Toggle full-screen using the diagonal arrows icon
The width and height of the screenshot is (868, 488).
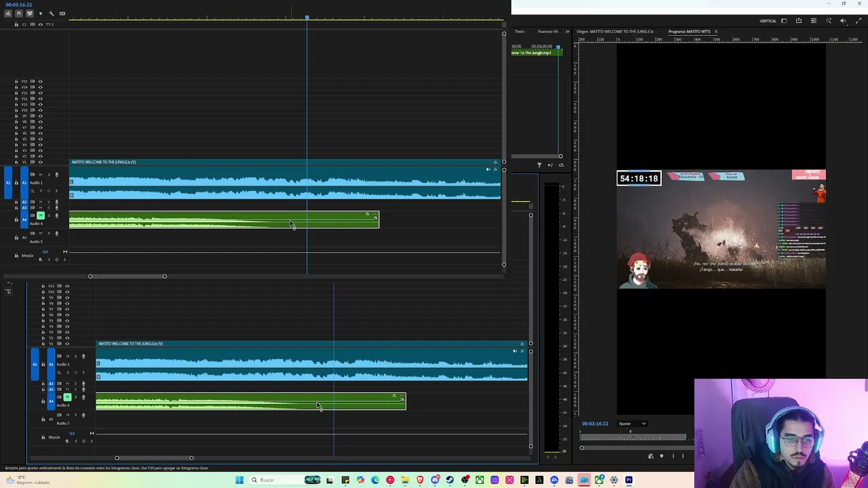click(x=859, y=21)
